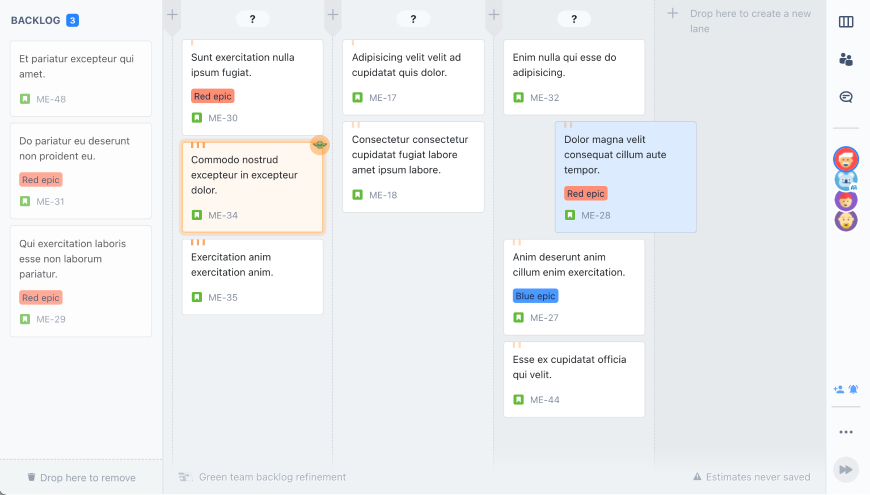Open the comments chat icon
Image resolution: width=870 pixels, height=495 pixels.
pos(846,97)
